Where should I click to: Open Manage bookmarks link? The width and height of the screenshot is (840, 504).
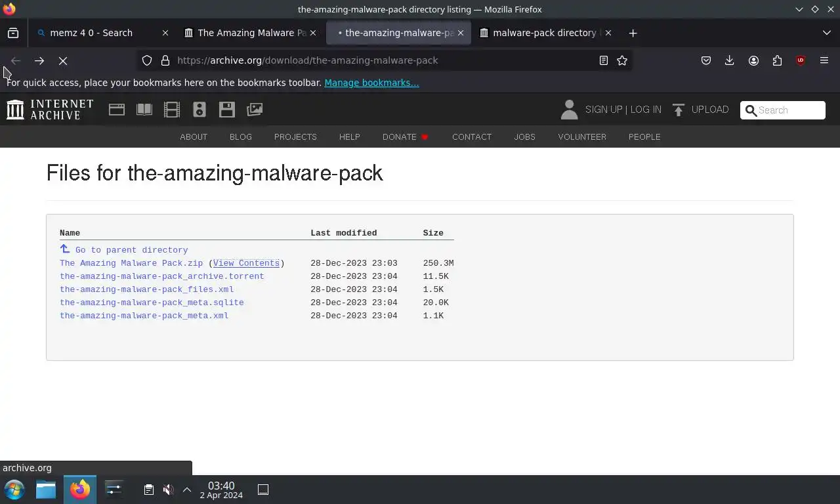(371, 83)
